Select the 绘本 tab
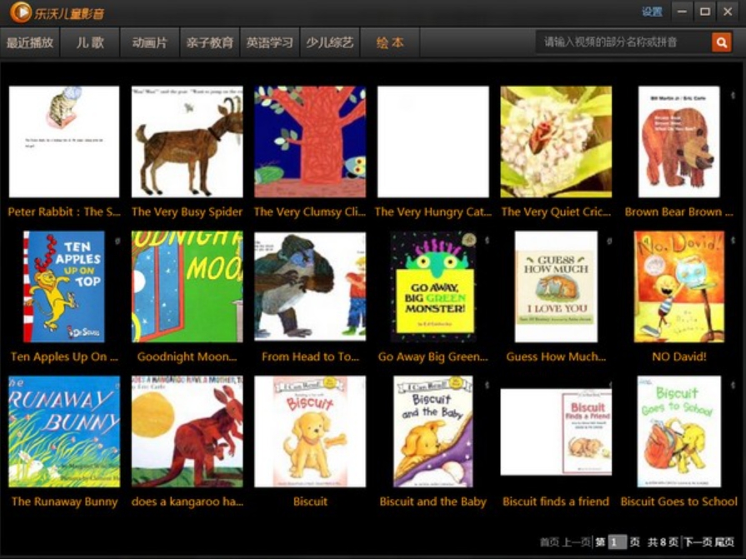This screenshot has width=746, height=560. tap(389, 42)
